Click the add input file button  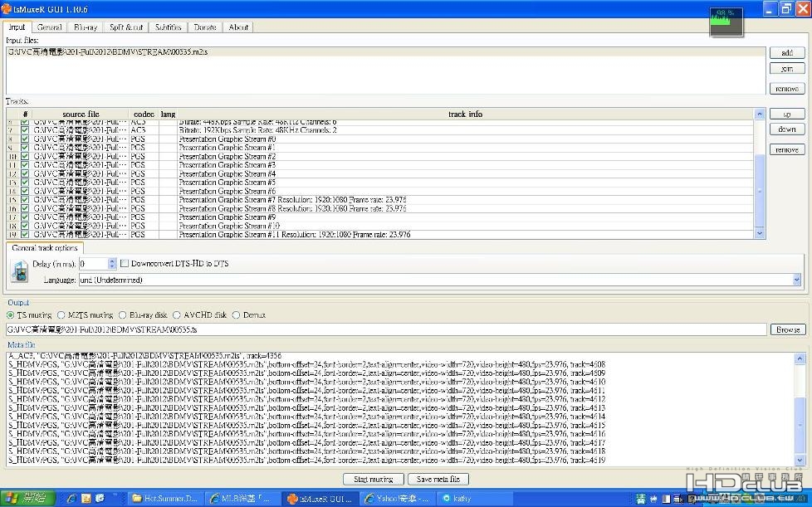pos(787,53)
